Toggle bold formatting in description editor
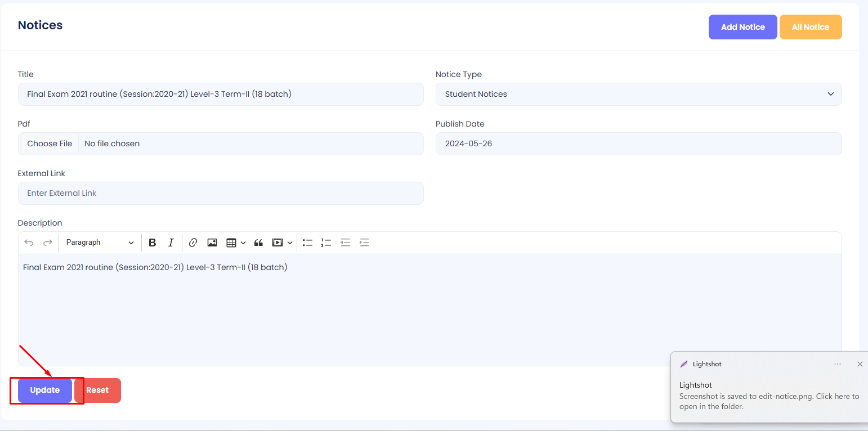868x431 pixels. pyautogui.click(x=152, y=243)
